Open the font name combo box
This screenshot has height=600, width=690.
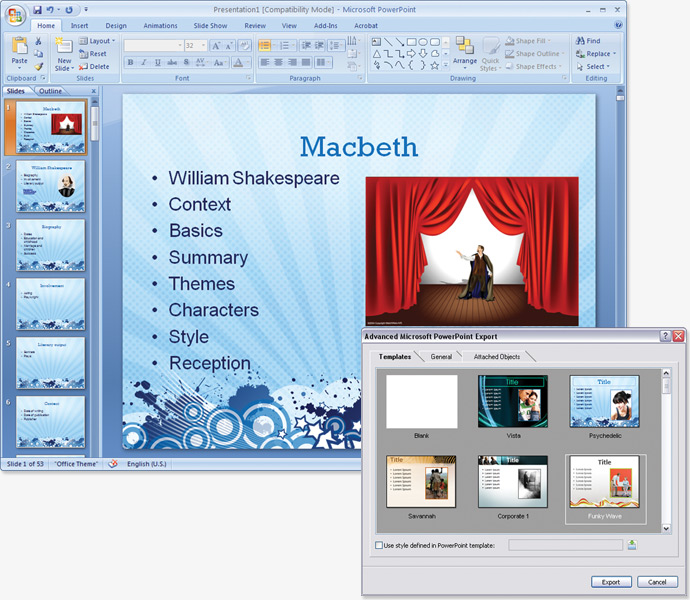pyautogui.click(x=154, y=45)
